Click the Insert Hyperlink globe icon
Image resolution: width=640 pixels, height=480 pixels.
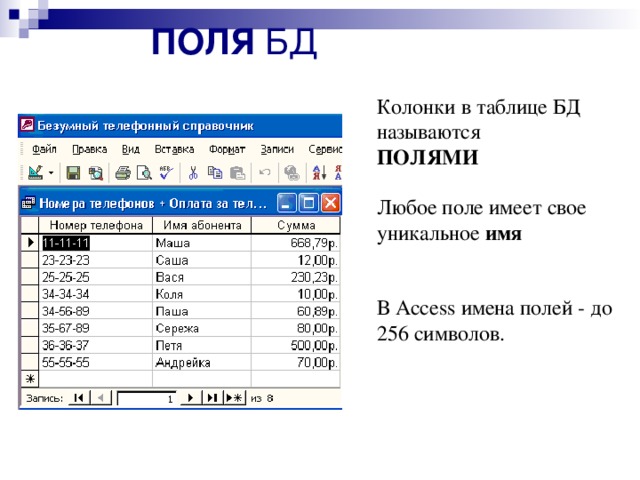coord(291,173)
